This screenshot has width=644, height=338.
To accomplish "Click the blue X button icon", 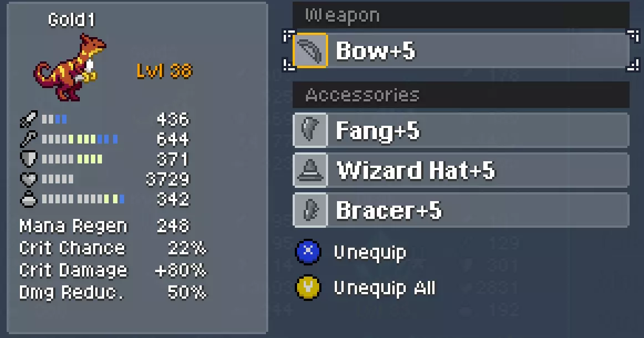I will click(x=308, y=252).
